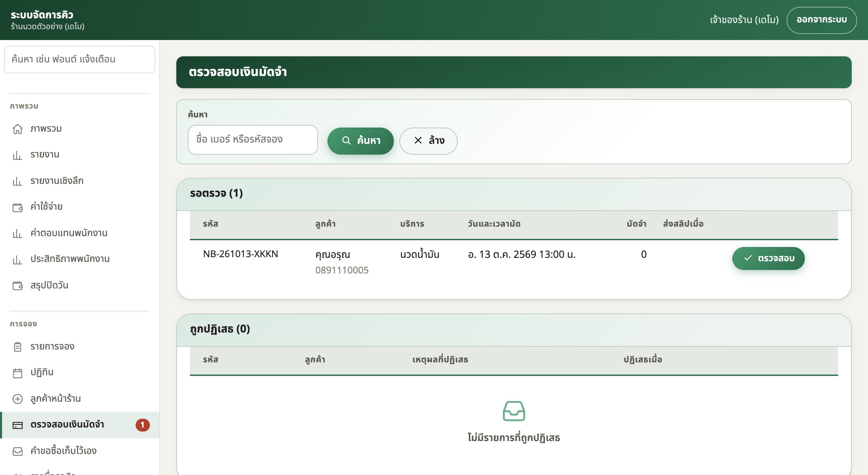868x475 pixels.
Task: Open the ภาพรวม home icon
Action: click(x=18, y=129)
